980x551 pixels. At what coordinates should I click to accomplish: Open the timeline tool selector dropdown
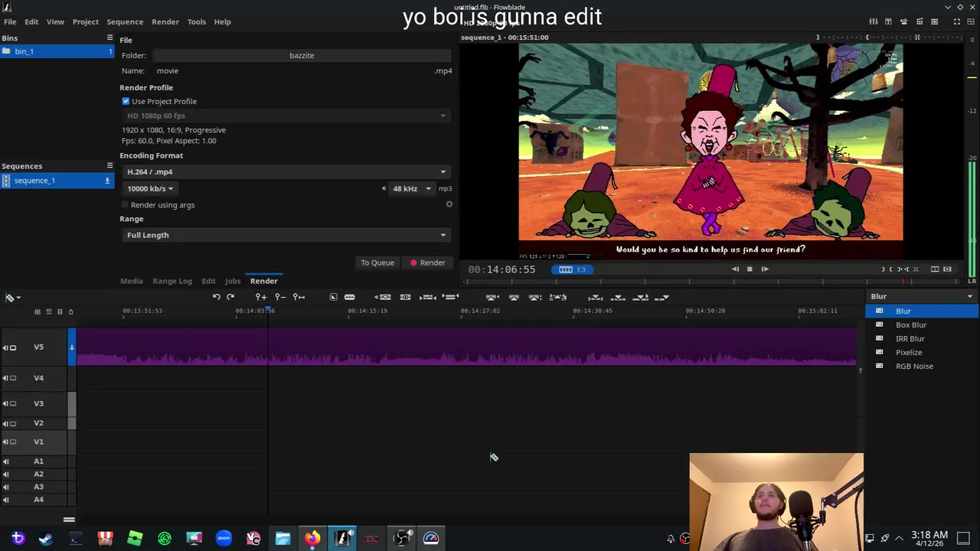12,298
